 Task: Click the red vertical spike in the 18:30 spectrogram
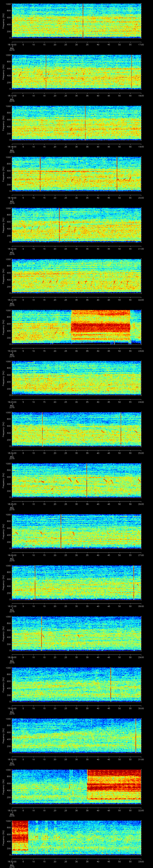click(x=136, y=735)
